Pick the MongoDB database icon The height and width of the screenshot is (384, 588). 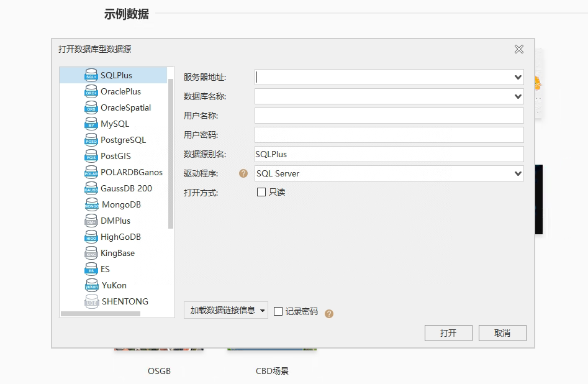click(x=91, y=204)
